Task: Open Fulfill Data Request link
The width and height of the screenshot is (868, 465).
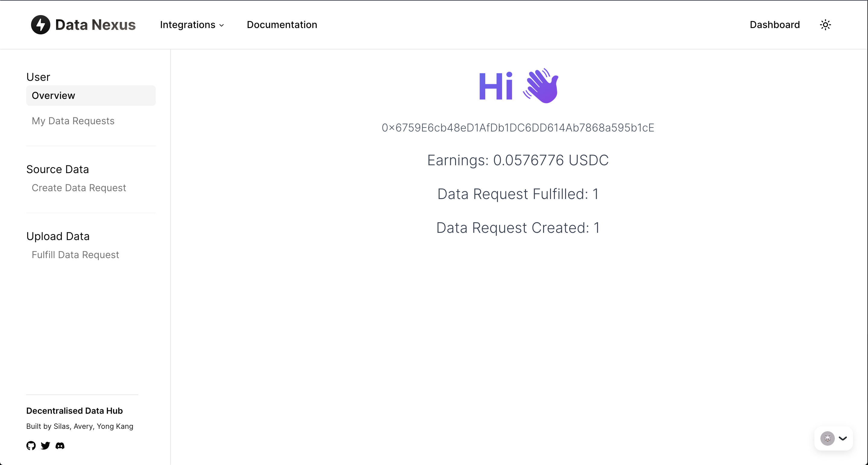Action: click(x=75, y=255)
